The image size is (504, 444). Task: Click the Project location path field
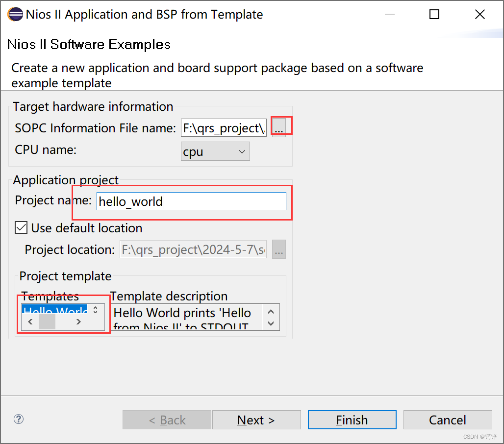point(193,249)
